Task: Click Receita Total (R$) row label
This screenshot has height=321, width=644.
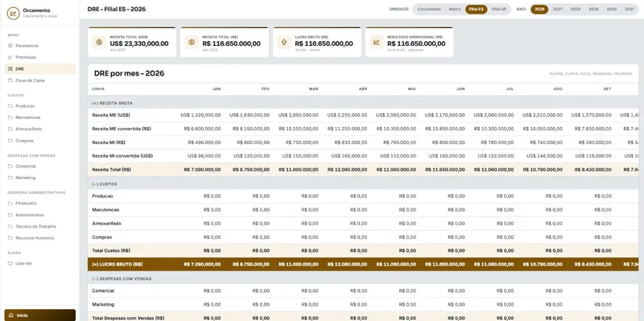Action: 112,170
